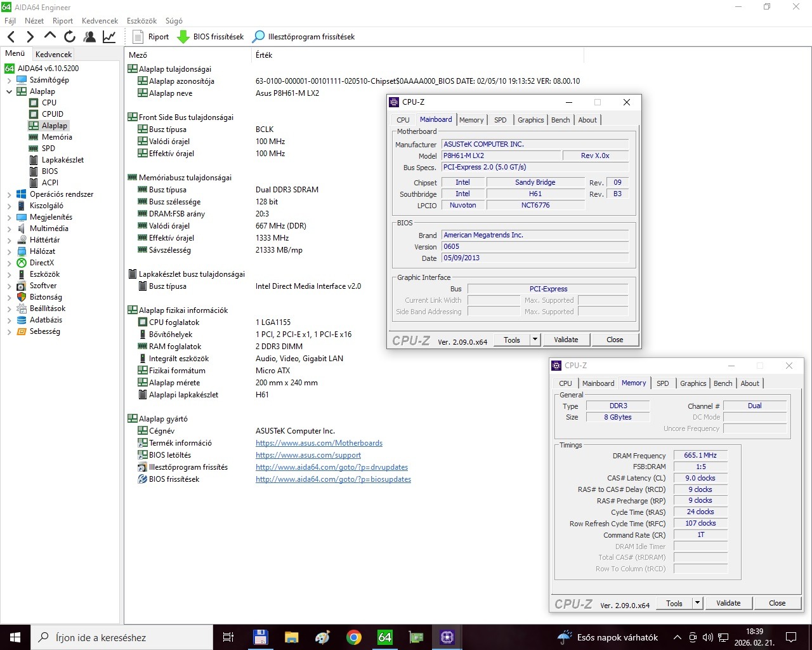Open Bench tab in upper CPU-Z window

[560, 119]
